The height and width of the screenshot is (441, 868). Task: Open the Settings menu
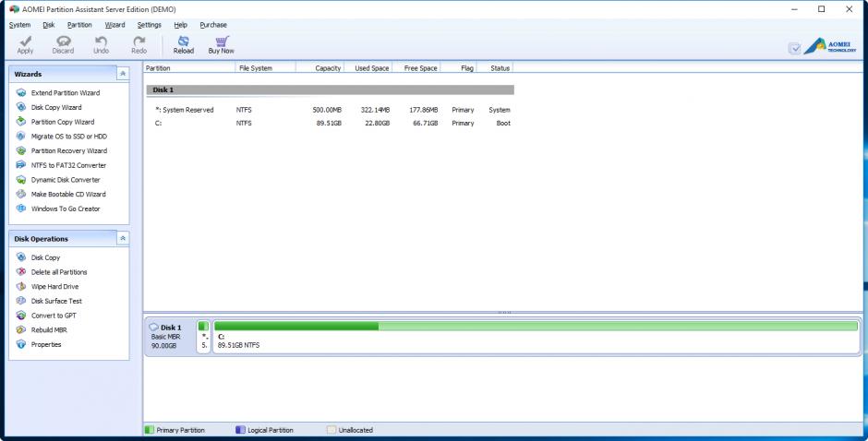[149, 25]
